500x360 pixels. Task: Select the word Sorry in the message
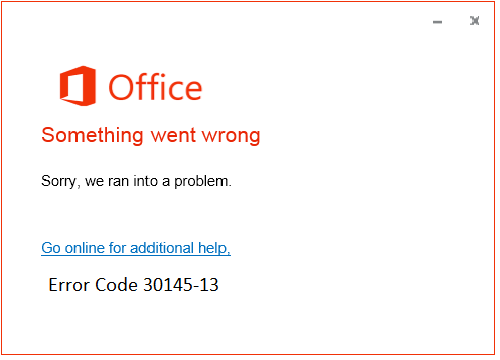pyautogui.click(x=59, y=182)
